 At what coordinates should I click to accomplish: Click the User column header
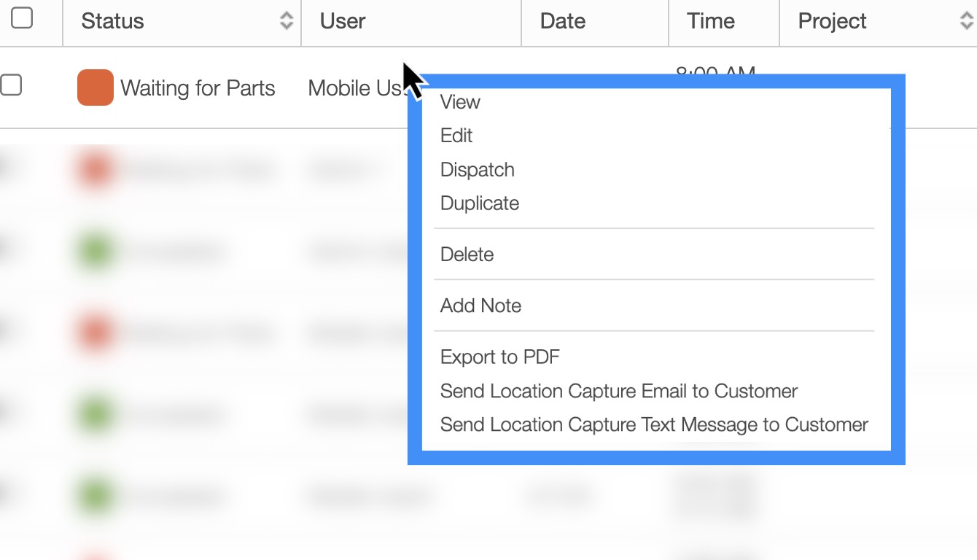[343, 21]
